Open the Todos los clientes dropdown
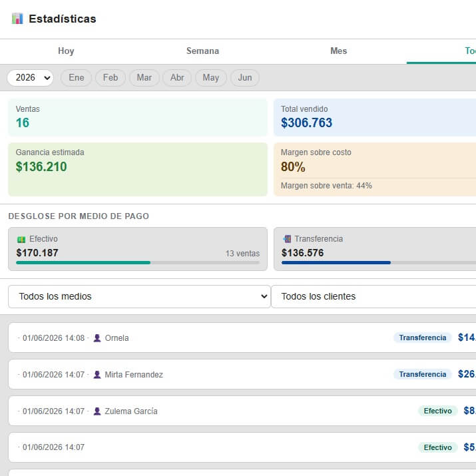476x476 pixels. 373,296
